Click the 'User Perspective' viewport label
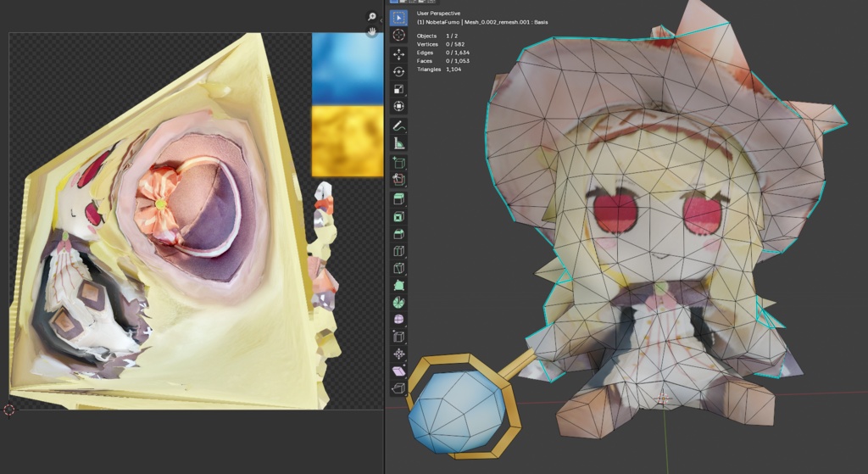The height and width of the screenshot is (474, 868). 438,14
